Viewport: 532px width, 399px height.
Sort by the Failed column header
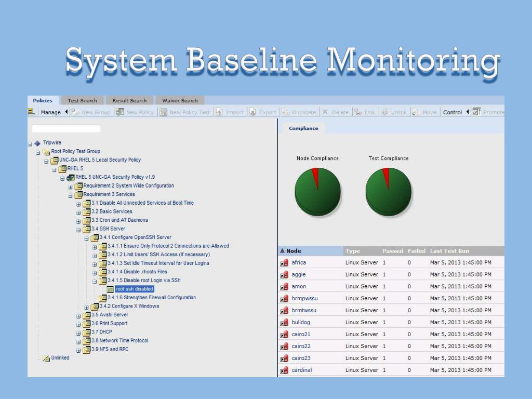[x=417, y=251]
